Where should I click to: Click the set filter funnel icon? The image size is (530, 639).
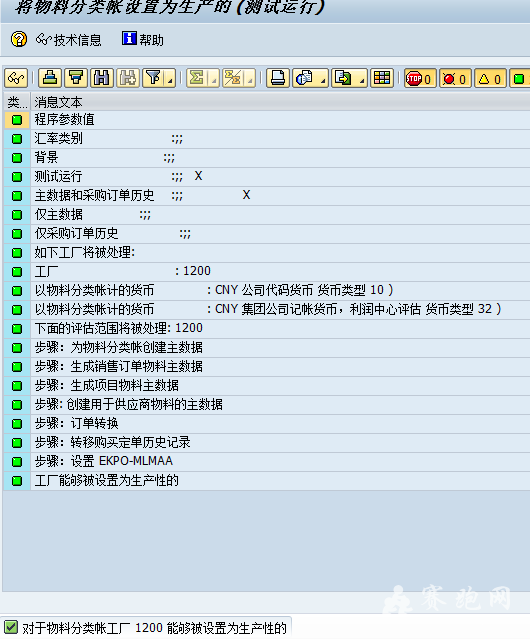pos(154,78)
